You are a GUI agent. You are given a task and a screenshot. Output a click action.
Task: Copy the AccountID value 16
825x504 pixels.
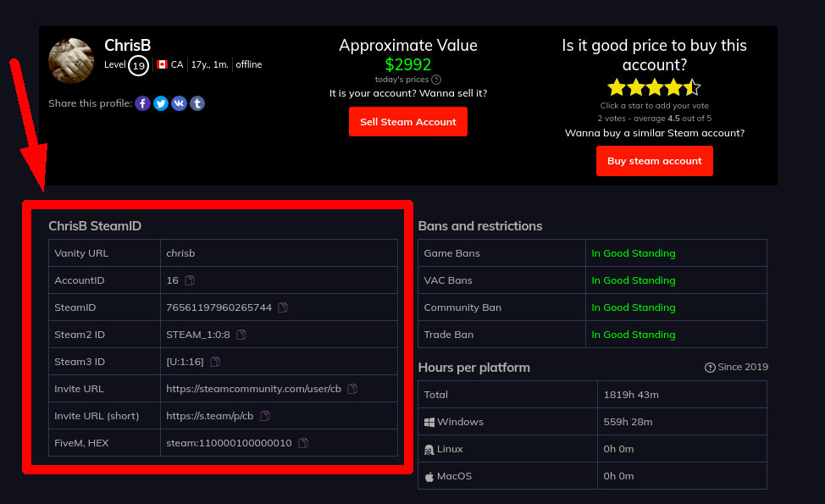(190, 280)
